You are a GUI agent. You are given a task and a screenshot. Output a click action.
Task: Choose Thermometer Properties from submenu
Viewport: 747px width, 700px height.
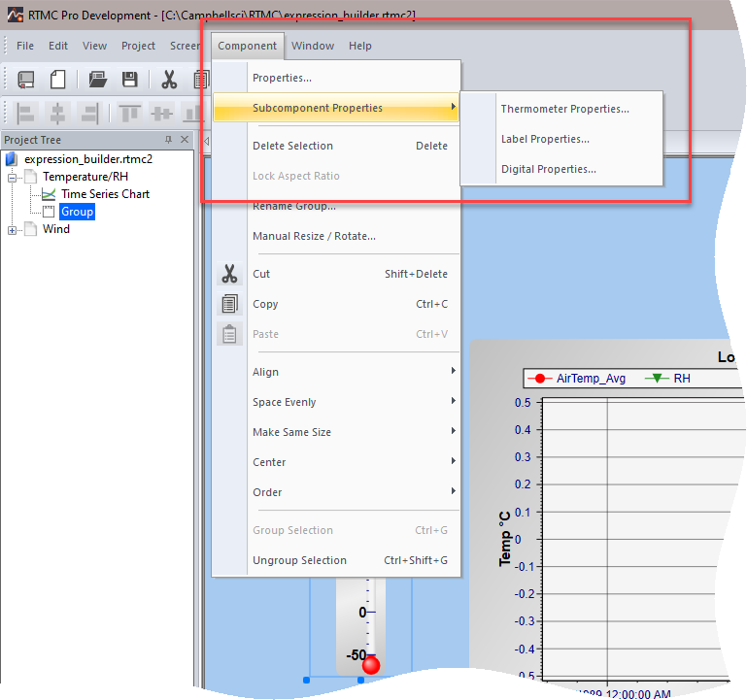pos(564,109)
